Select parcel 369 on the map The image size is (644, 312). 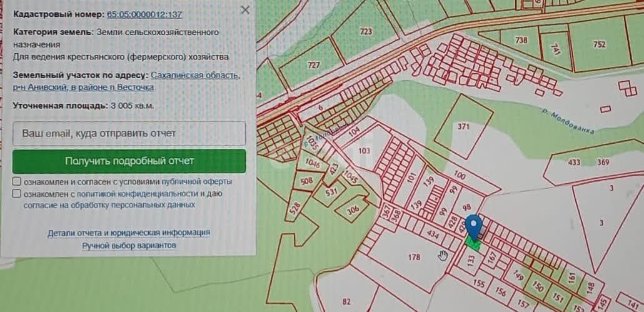point(603,162)
